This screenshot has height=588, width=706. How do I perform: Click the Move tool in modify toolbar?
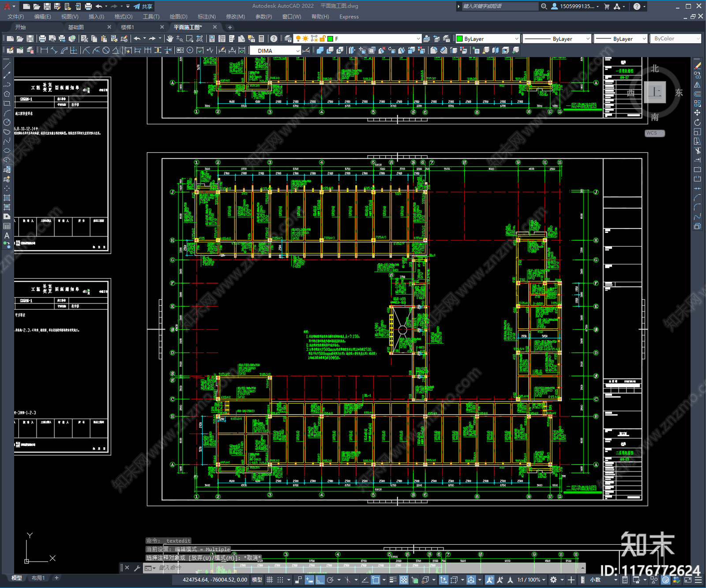(x=697, y=113)
